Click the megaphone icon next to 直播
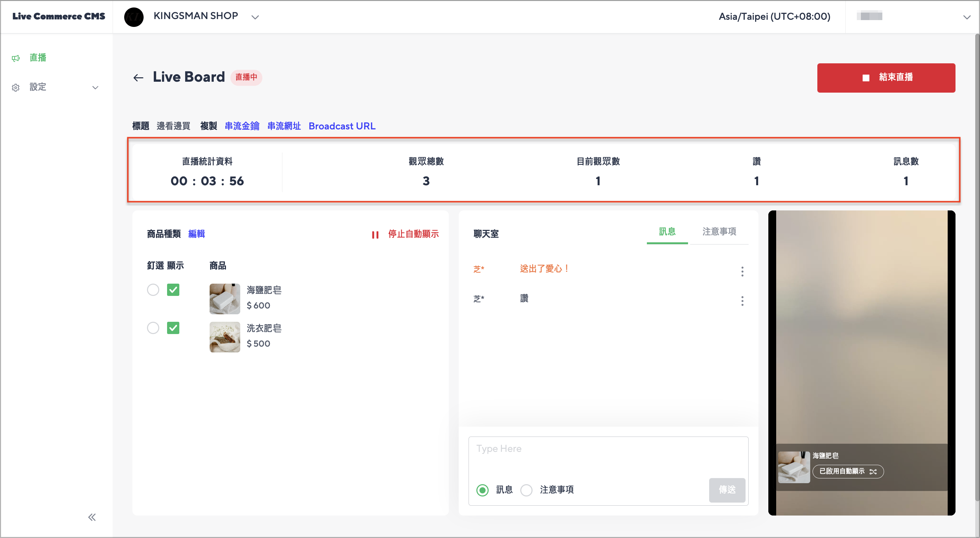 tap(16, 58)
